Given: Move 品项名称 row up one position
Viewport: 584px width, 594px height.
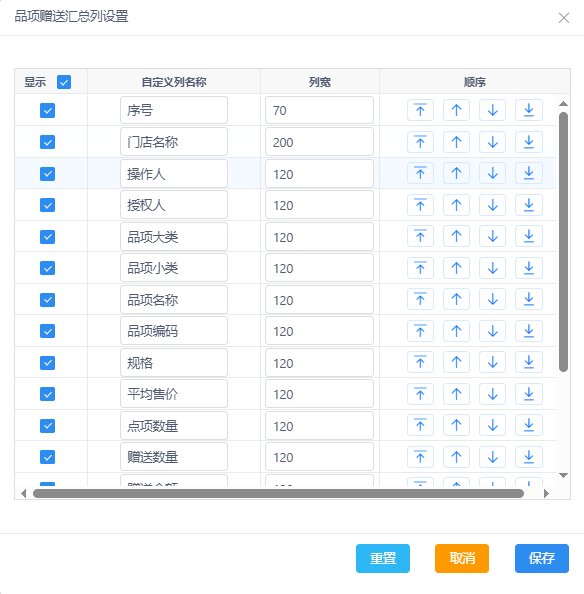Looking at the screenshot, I should click(x=456, y=299).
